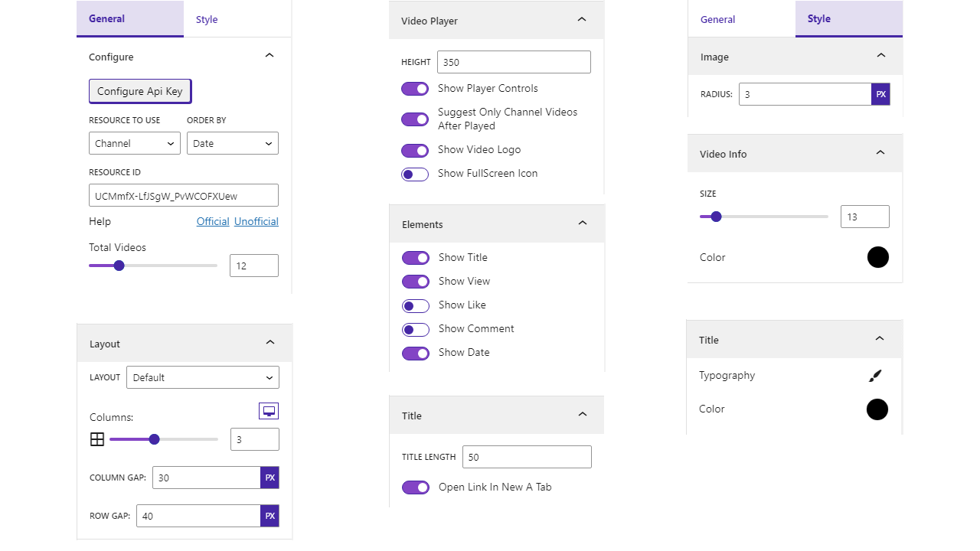980x551 pixels.
Task: Select the active Style tab in right panel
Action: click(x=849, y=19)
